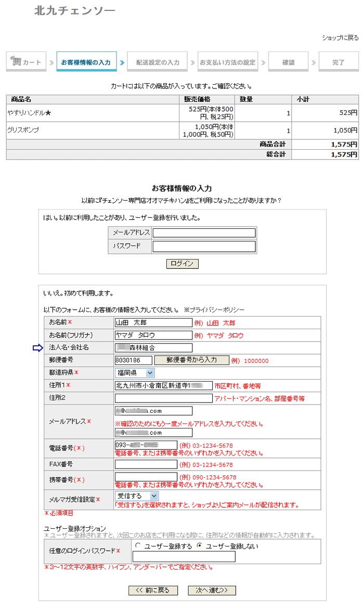Follow the ショップに戻る link

[340, 38]
